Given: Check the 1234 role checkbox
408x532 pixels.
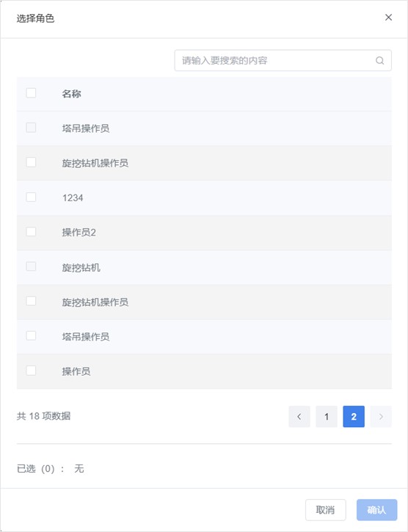Looking at the screenshot, I should (x=31, y=197).
